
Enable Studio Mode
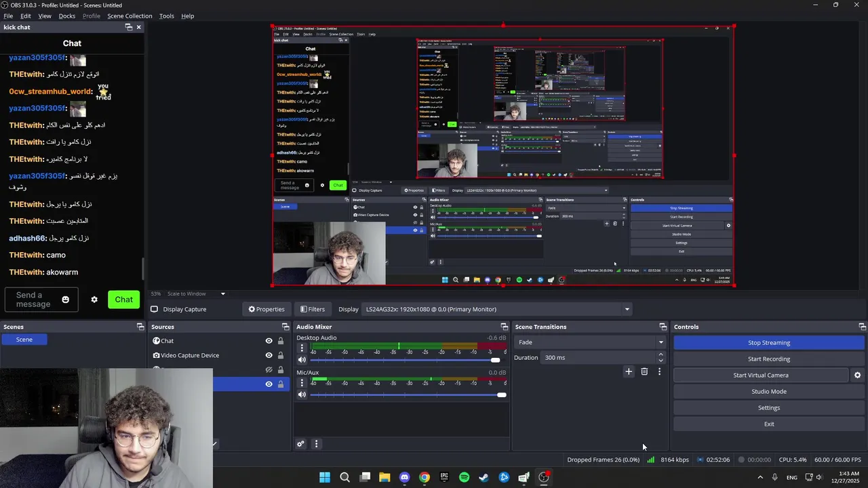[769, 392]
